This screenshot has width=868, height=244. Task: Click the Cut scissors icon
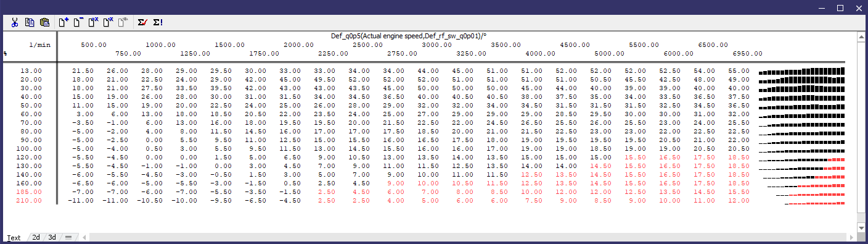pyautogui.click(x=15, y=22)
